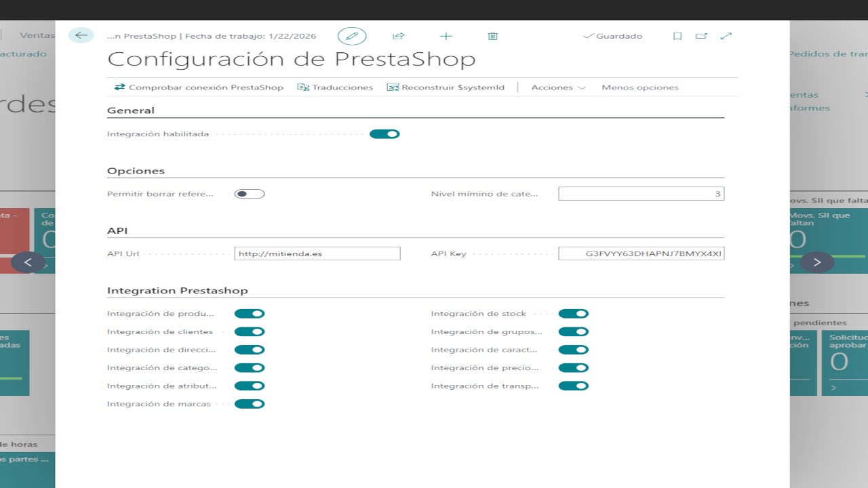The height and width of the screenshot is (488, 868).
Task: Open the Acciones dropdown
Action: point(557,87)
